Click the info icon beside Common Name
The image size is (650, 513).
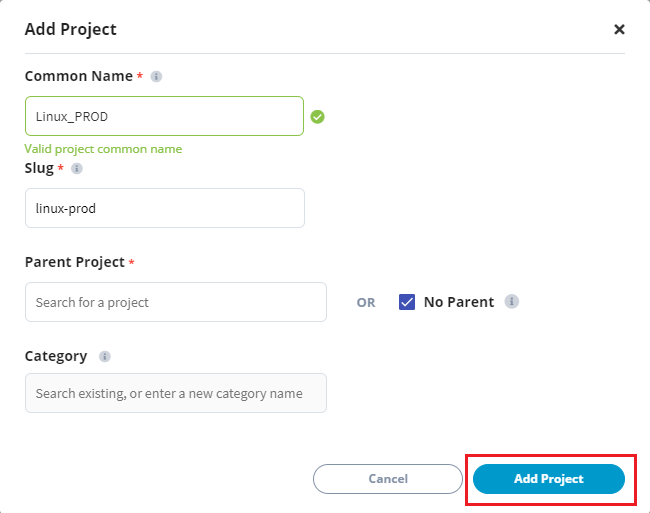156,76
